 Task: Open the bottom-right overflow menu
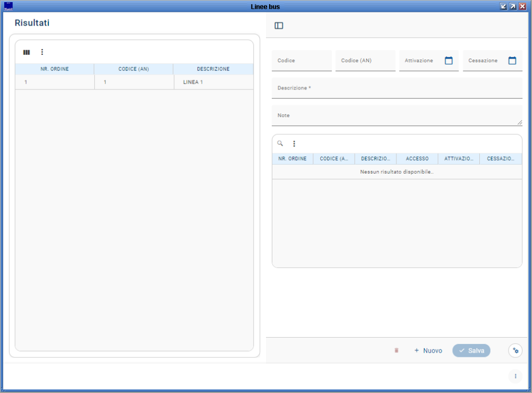[515, 376]
